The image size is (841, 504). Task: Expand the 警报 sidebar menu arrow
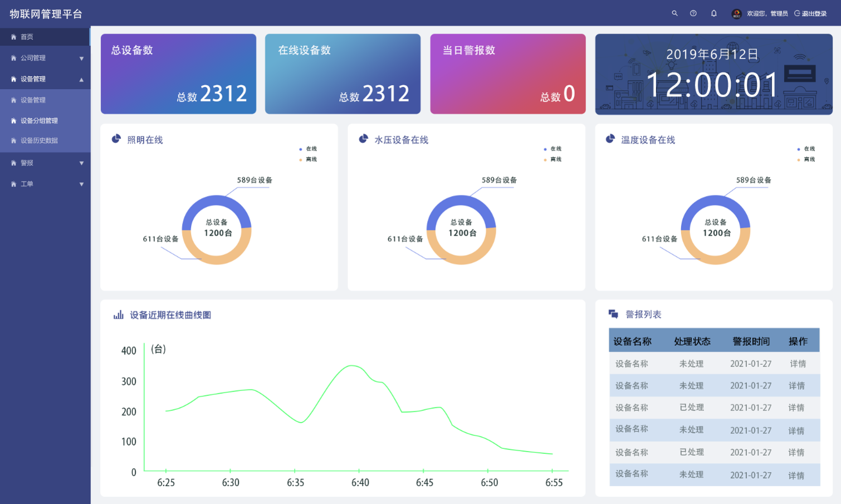point(81,163)
